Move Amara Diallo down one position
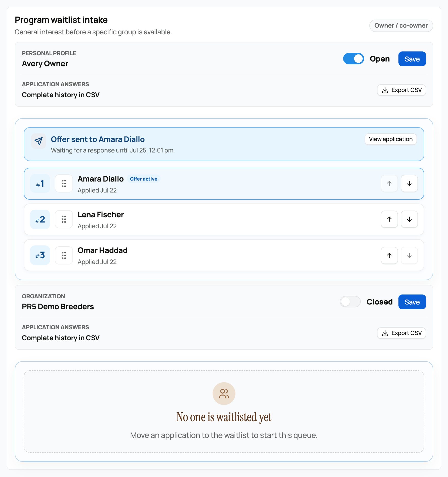Screen dimensions: 448x477 click(x=409, y=184)
